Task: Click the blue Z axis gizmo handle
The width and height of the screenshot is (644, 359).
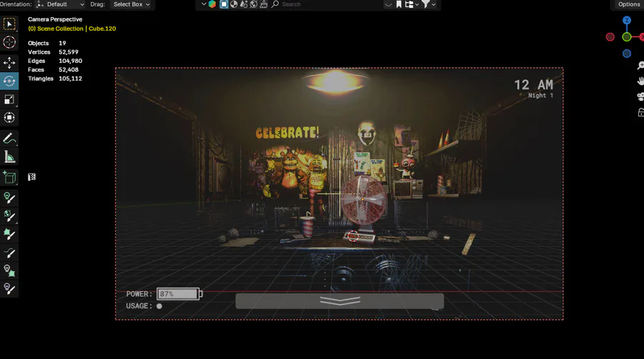Action: tap(626, 20)
